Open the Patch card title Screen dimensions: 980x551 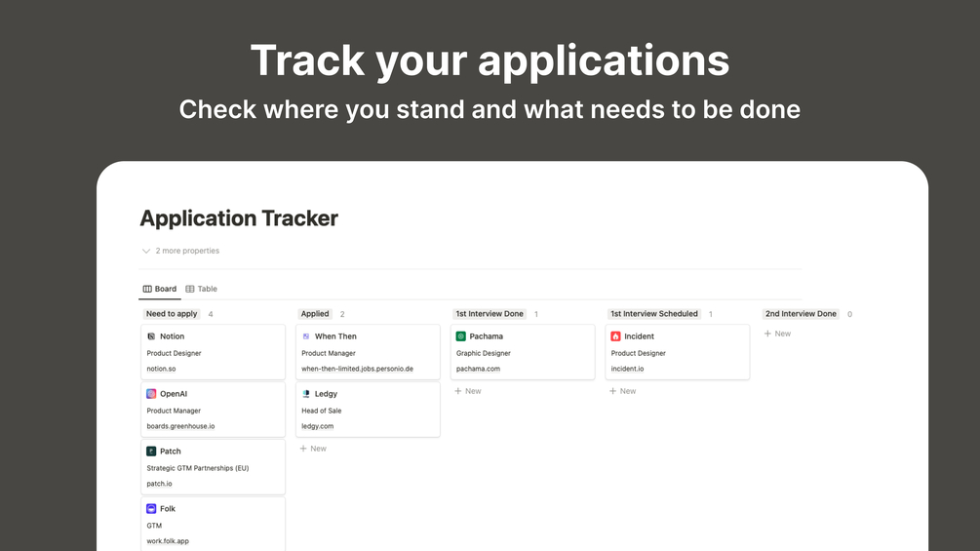pyautogui.click(x=170, y=452)
